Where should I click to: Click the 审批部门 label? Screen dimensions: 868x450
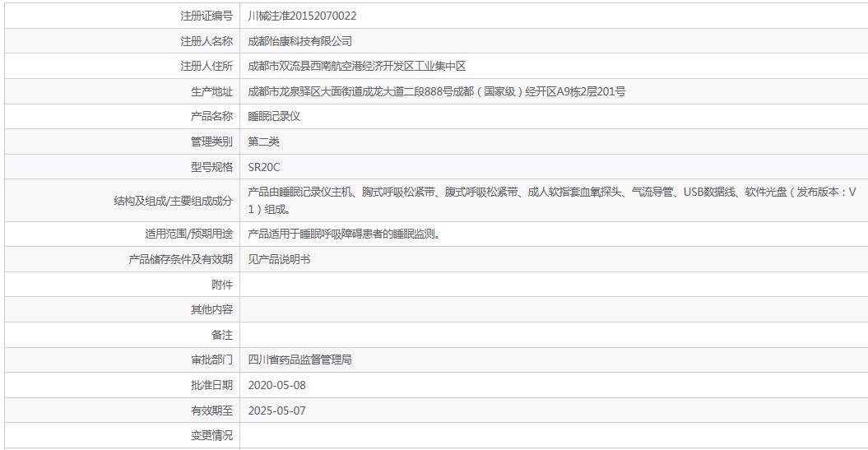tap(212, 360)
